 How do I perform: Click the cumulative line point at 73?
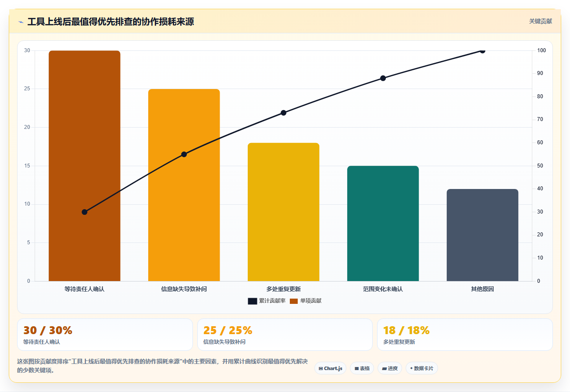tap(283, 113)
